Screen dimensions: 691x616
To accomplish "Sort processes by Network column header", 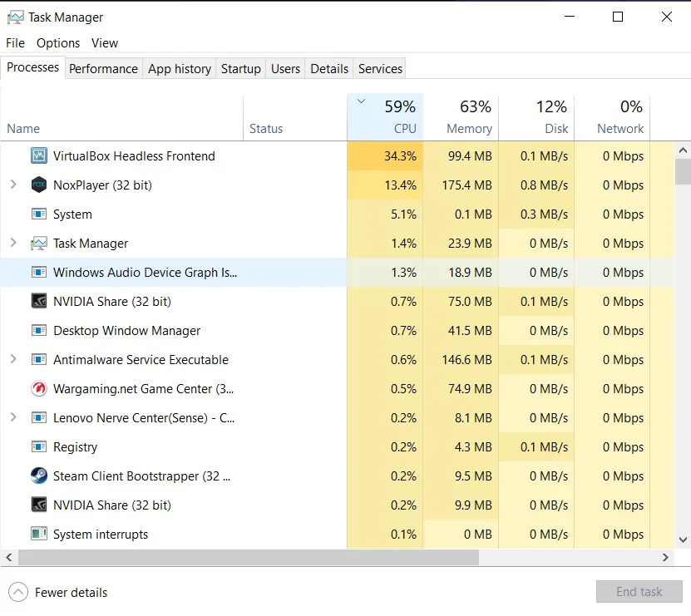I will [612, 116].
